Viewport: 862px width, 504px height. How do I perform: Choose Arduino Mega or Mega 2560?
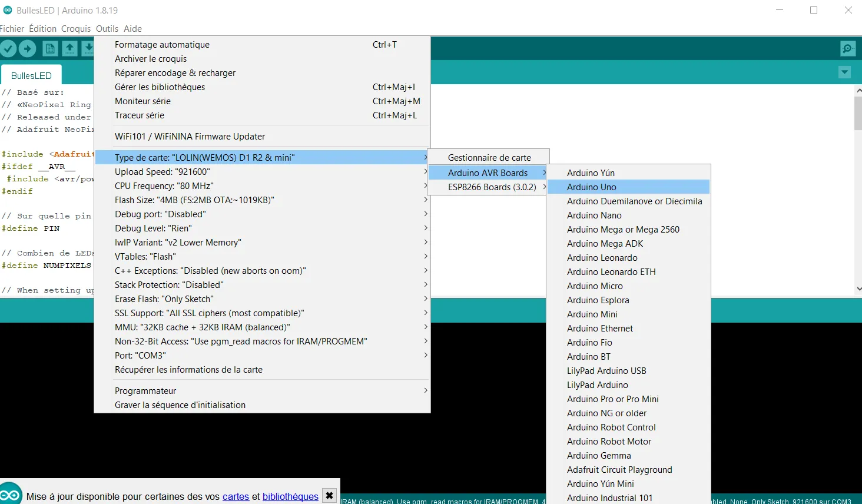coord(628,230)
